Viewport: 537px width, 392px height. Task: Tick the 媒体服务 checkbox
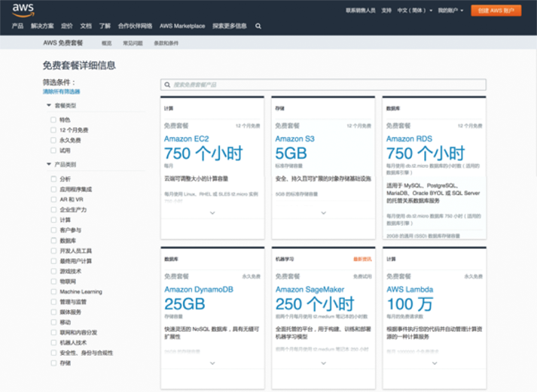click(x=53, y=312)
